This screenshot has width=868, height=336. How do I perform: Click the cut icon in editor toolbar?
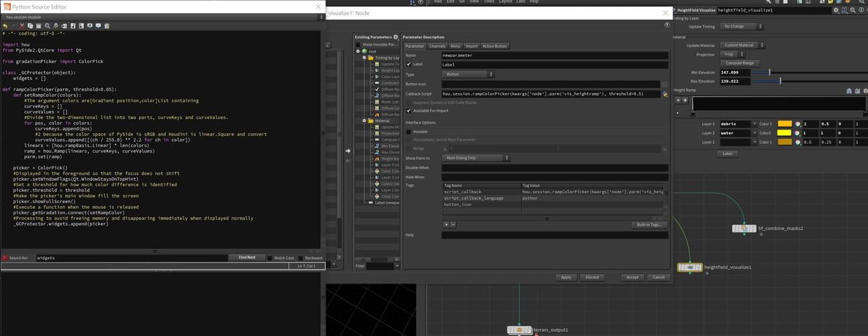coord(22,26)
